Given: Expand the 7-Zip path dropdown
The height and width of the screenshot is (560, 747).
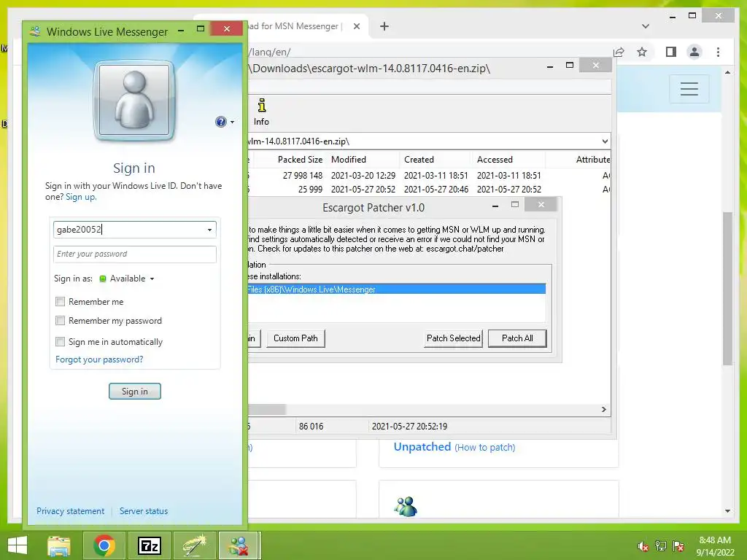Looking at the screenshot, I should (x=605, y=141).
